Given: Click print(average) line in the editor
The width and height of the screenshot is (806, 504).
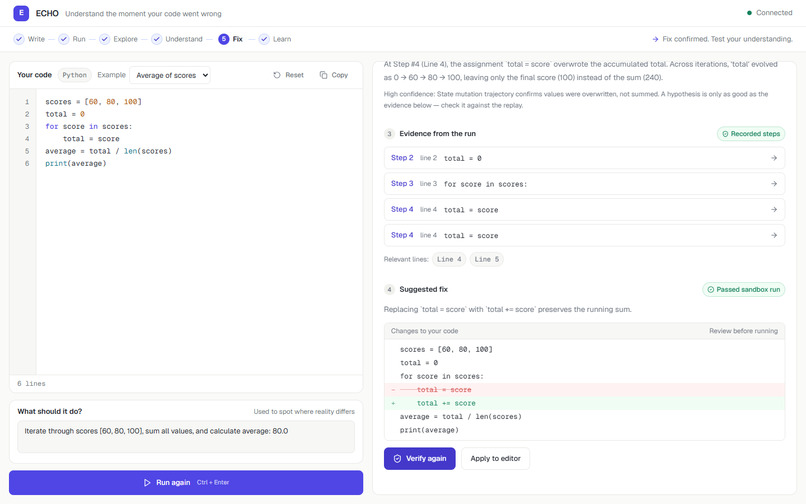Looking at the screenshot, I should click(x=76, y=164).
